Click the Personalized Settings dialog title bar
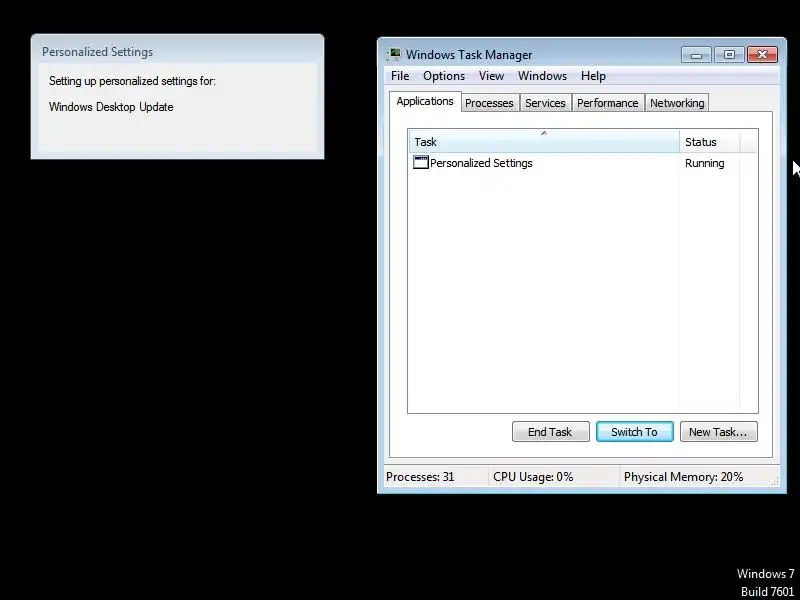 coord(177,52)
